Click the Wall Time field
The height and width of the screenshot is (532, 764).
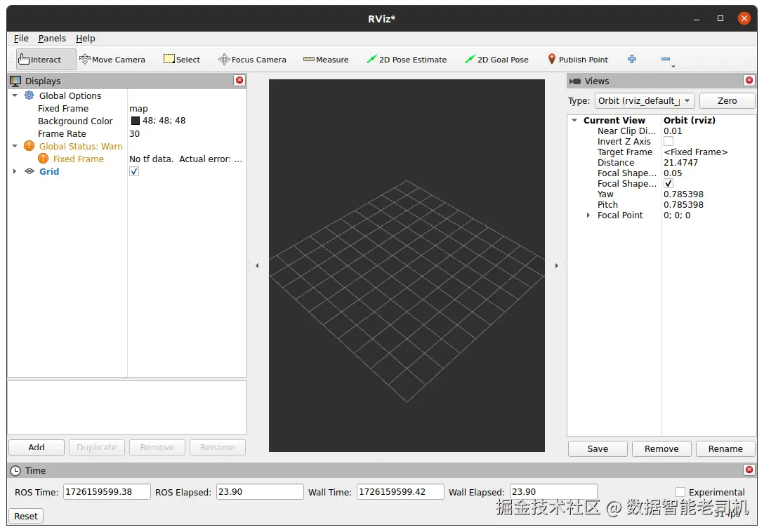click(x=400, y=491)
